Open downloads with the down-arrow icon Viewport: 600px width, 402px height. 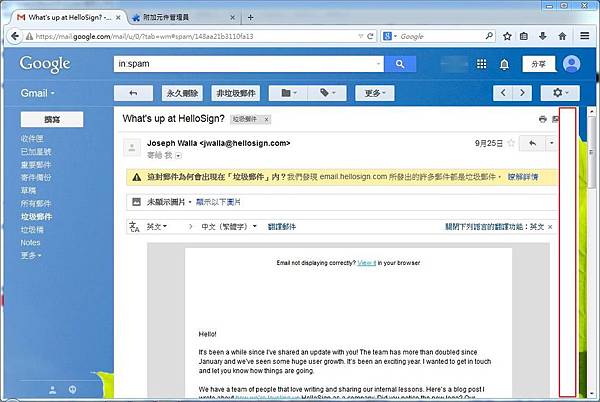point(543,36)
